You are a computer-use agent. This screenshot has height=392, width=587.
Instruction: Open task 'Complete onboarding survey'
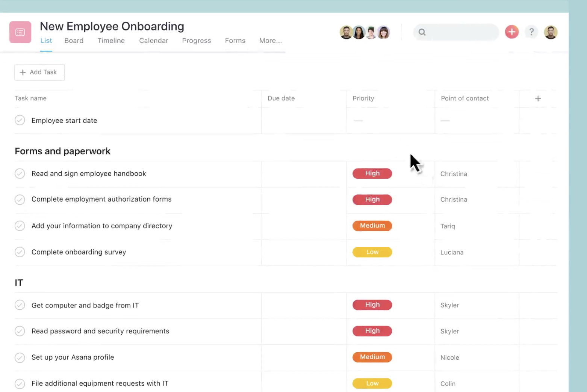79,252
